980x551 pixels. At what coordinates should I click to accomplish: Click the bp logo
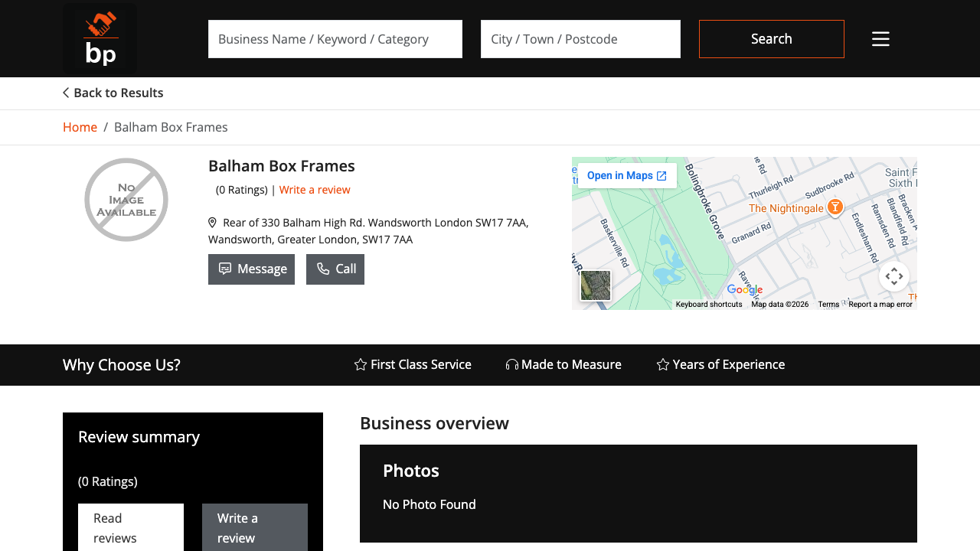(100, 38)
